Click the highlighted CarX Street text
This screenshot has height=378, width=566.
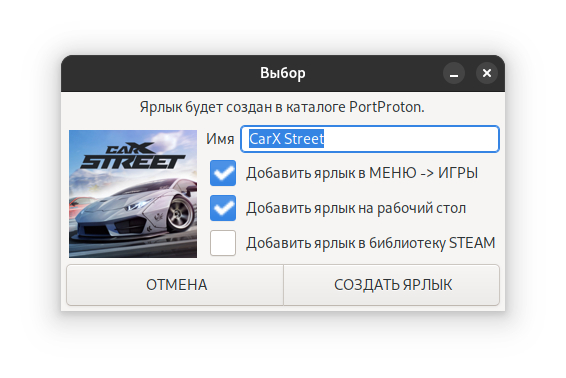point(287,139)
